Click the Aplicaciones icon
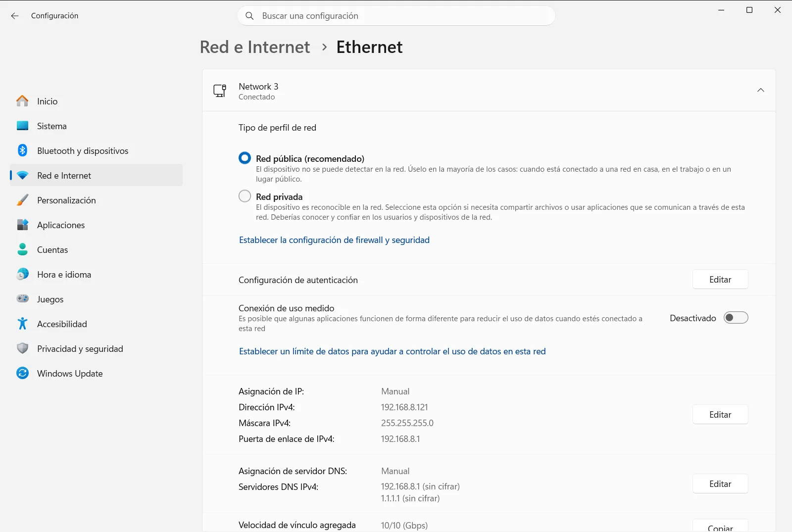This screenshot has width=792, height=532. [x=22, y=225]
